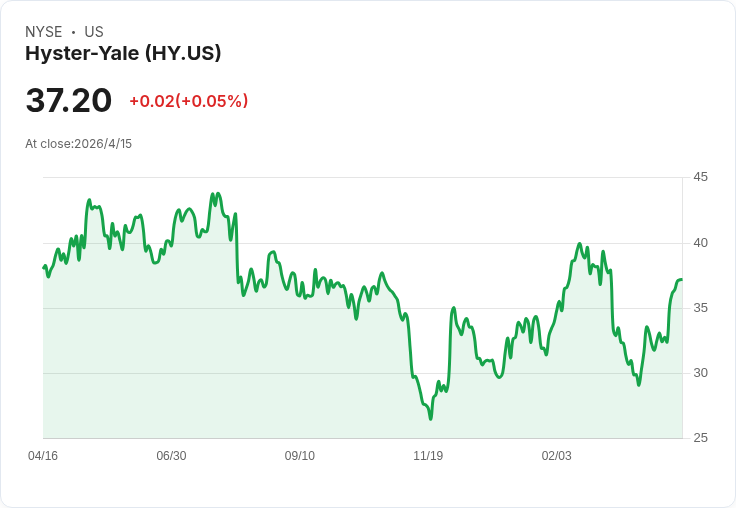Select the 06/30 date label
Image resolution: width=736 pixels, height=508 pixels.
point(171,456)
